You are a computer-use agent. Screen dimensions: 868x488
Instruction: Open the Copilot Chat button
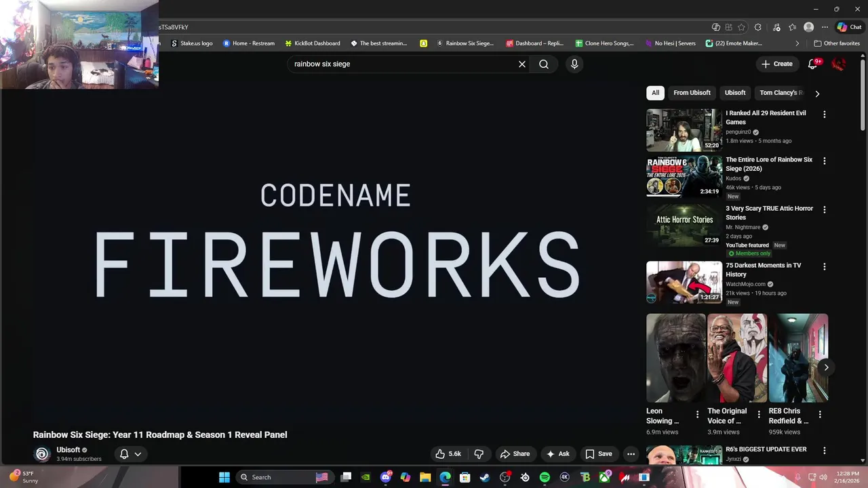pyautogui.click(x=850, y=27)
